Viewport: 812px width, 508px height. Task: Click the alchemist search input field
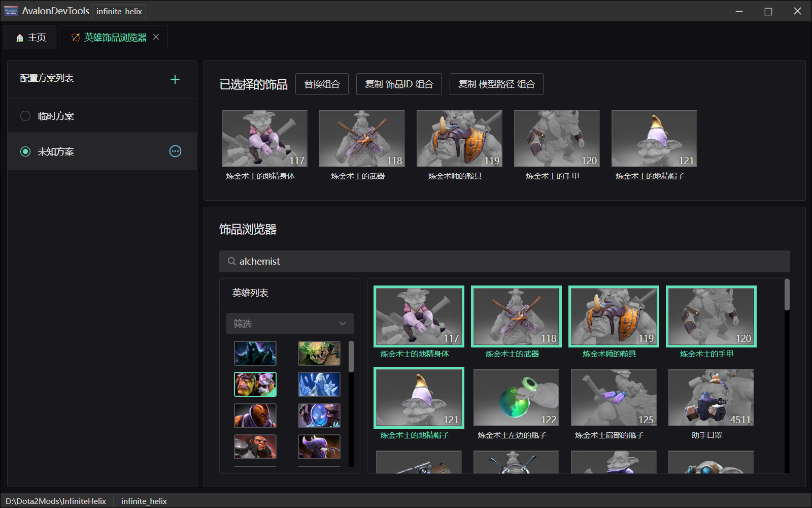click(504, 261)
